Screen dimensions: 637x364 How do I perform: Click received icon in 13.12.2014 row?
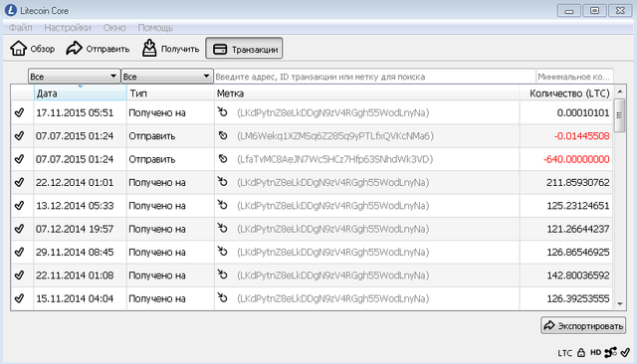coord(222,205)
